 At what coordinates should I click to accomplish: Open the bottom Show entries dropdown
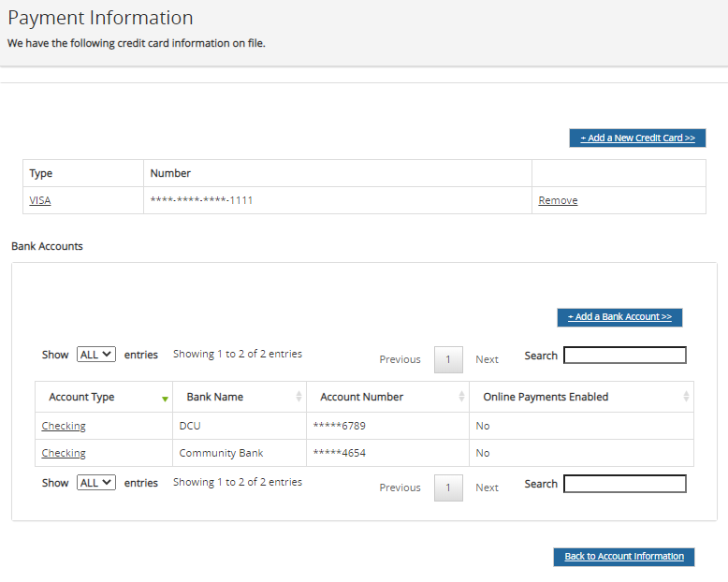coord(96,483)
